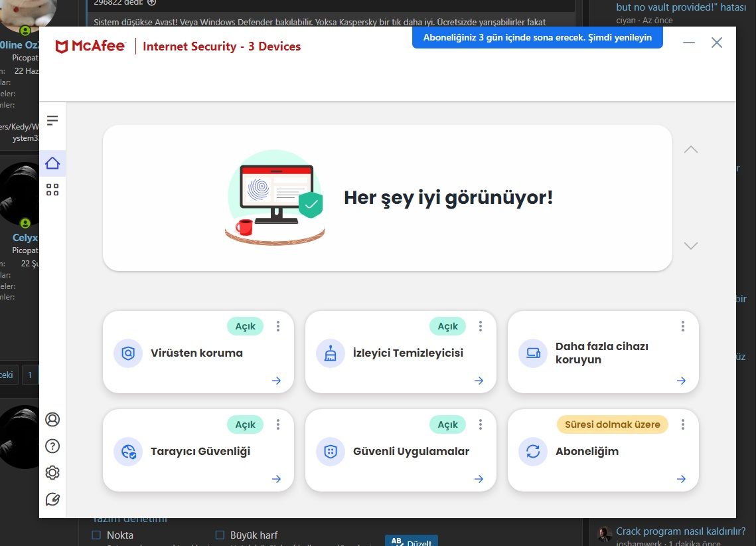
Task: Click Her şey iyi görünüyor! heading
Action: point(449,198)
